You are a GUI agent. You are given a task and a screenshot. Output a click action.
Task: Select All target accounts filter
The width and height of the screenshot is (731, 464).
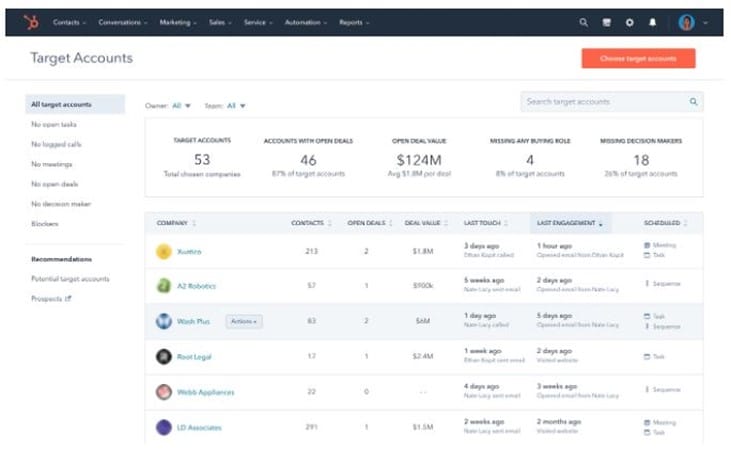pos(75,104)
